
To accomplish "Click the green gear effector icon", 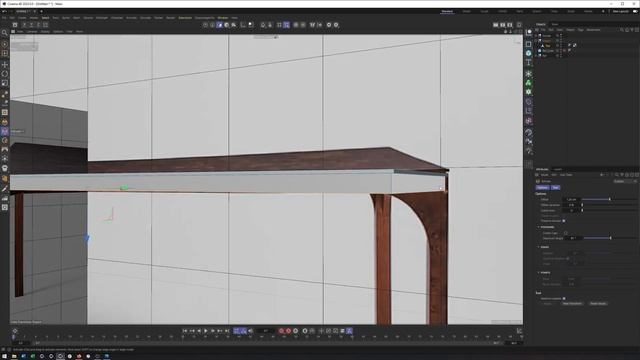I will click(529, 92).
